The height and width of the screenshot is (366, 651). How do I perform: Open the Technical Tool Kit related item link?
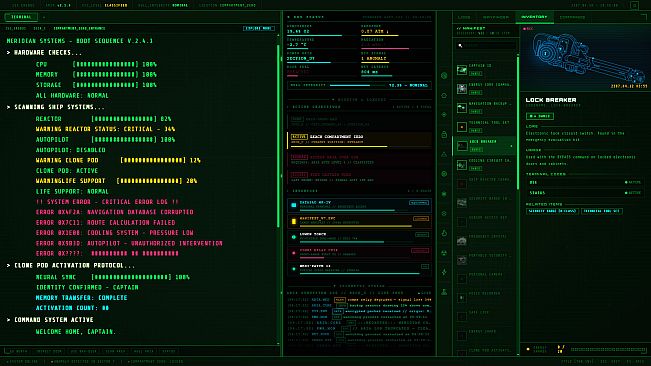(602, 211)
